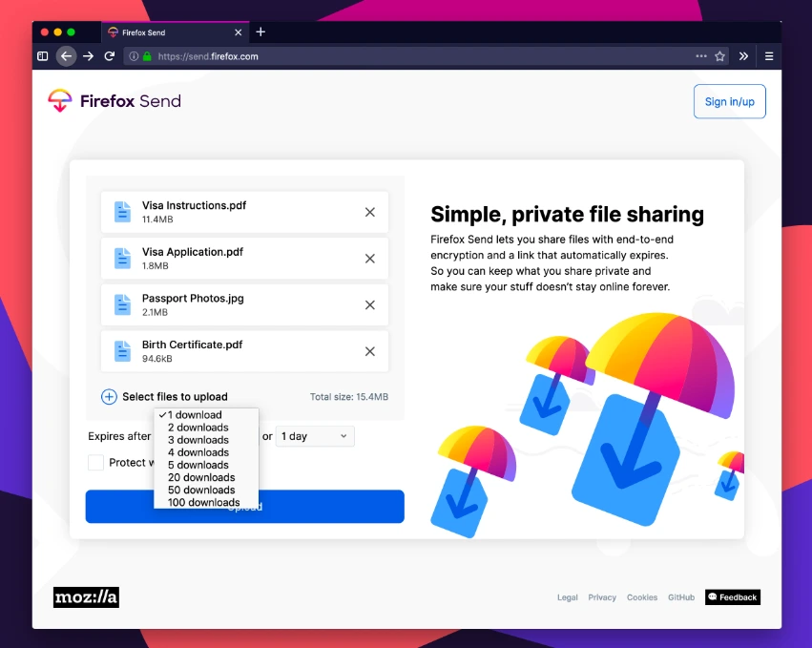Screen dimensions: 812x648
Task: Open the 1 day expiry dropdown
Action: click(x=315, y=436)
